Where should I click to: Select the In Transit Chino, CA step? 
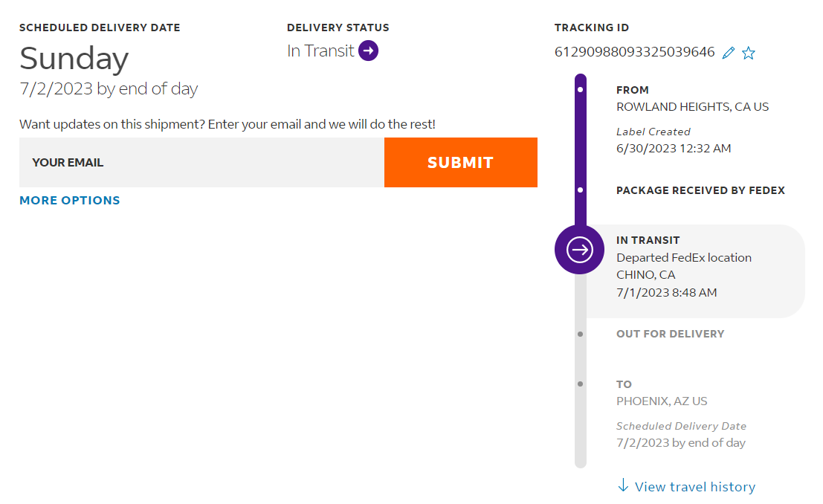point(684,266)
